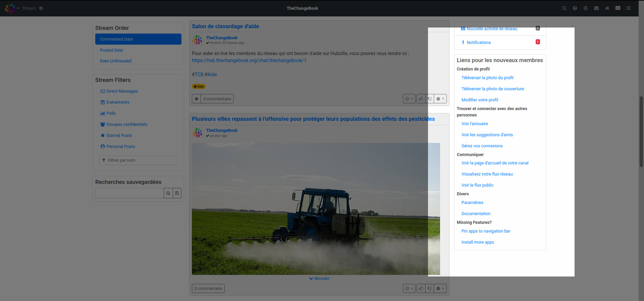Like the pesticides article post
The width and height of the screenshot is (644, 301).
[421, 289]
